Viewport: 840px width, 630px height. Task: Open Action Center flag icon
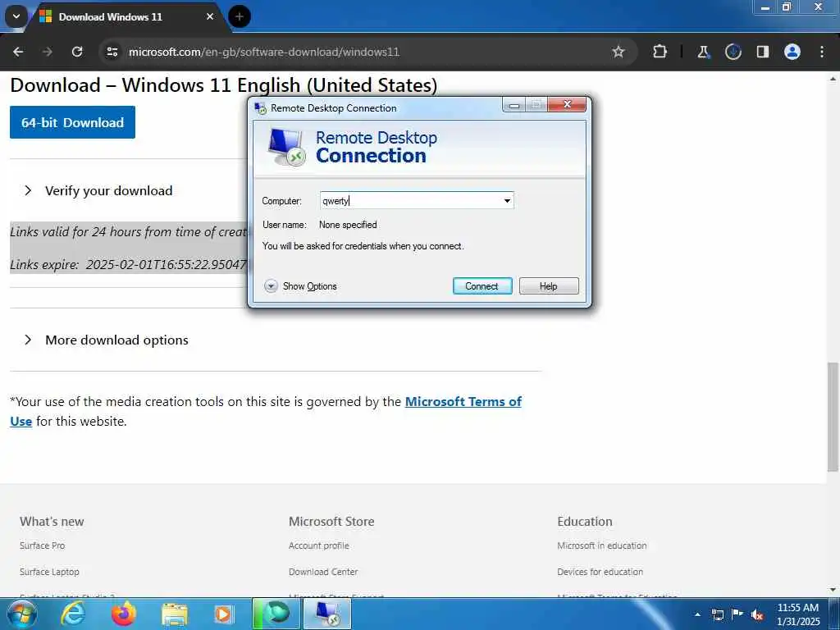coord(737,614)
